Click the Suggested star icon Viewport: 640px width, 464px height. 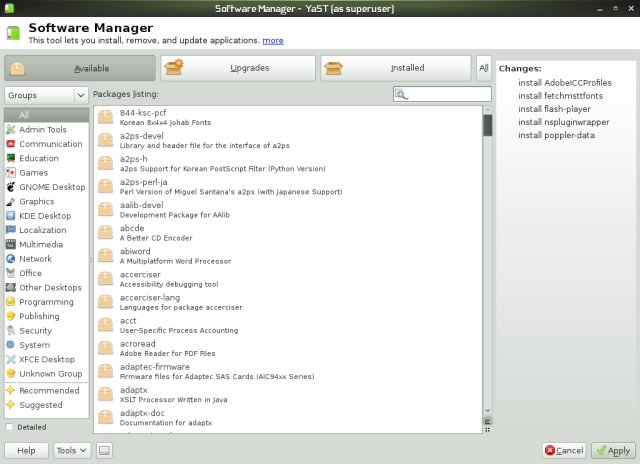(11, 405)
